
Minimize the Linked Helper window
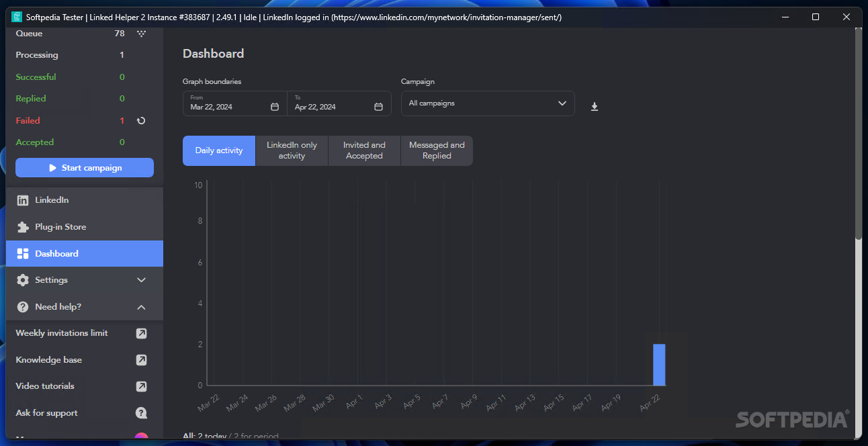pos(785,17)
